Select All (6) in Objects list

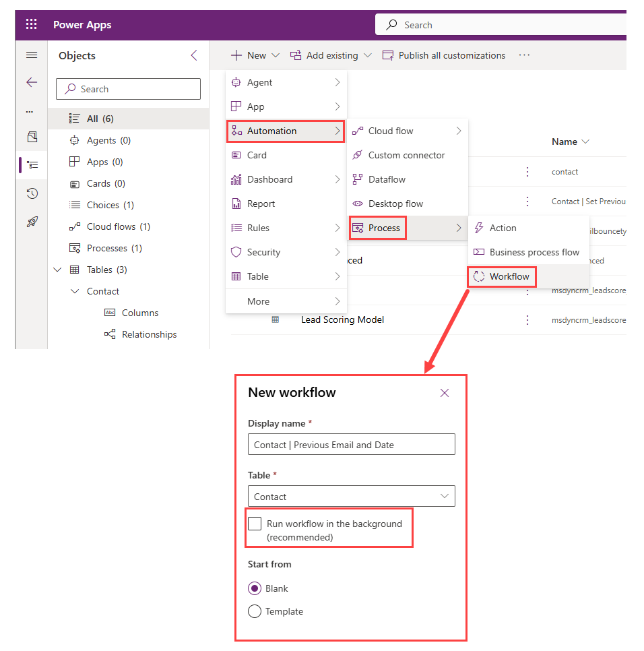(x=128, y=119)
